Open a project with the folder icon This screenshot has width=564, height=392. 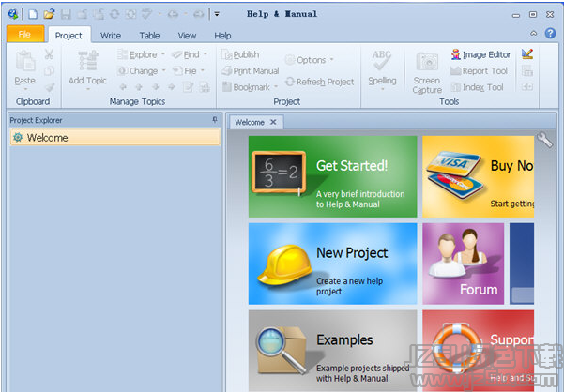click(49, 14)
